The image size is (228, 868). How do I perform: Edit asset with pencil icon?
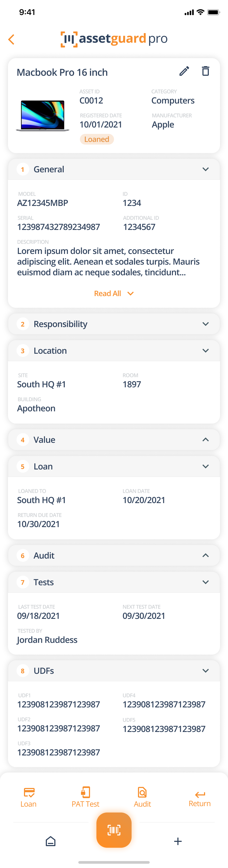184,71
